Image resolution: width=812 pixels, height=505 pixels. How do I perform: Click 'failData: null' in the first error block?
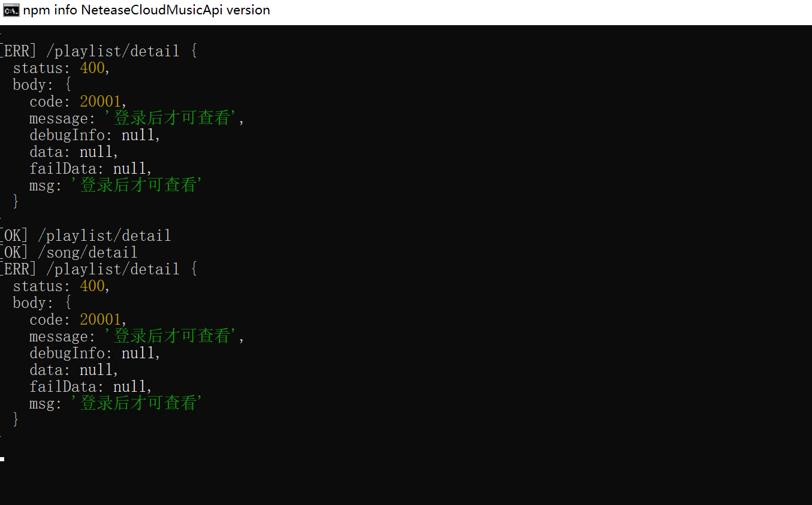click(90, 168)
